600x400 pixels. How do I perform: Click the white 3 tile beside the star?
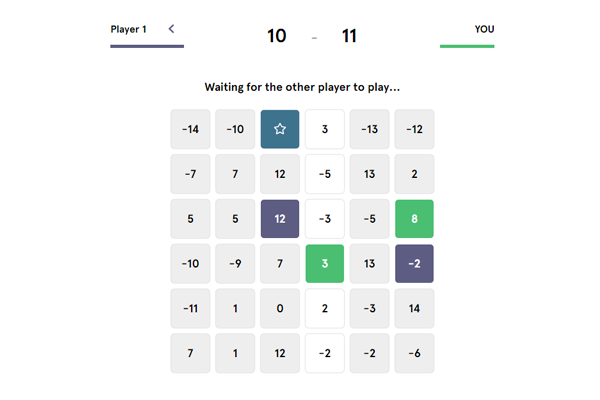(x=324, y=129)
